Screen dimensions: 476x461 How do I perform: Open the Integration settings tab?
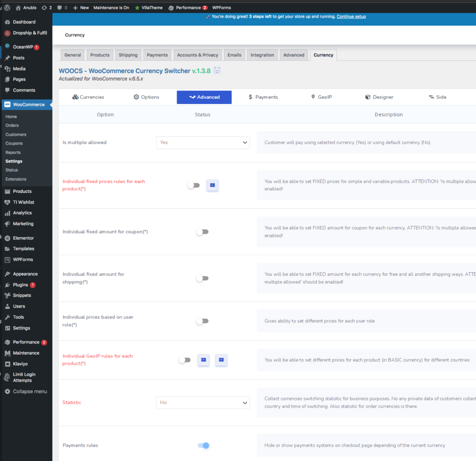262,55
